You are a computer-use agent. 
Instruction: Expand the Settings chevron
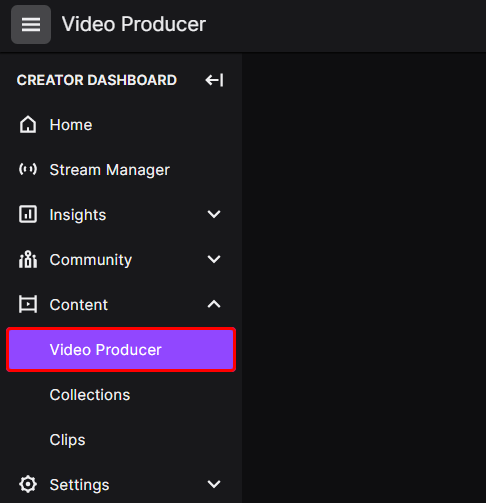point(214,484)
